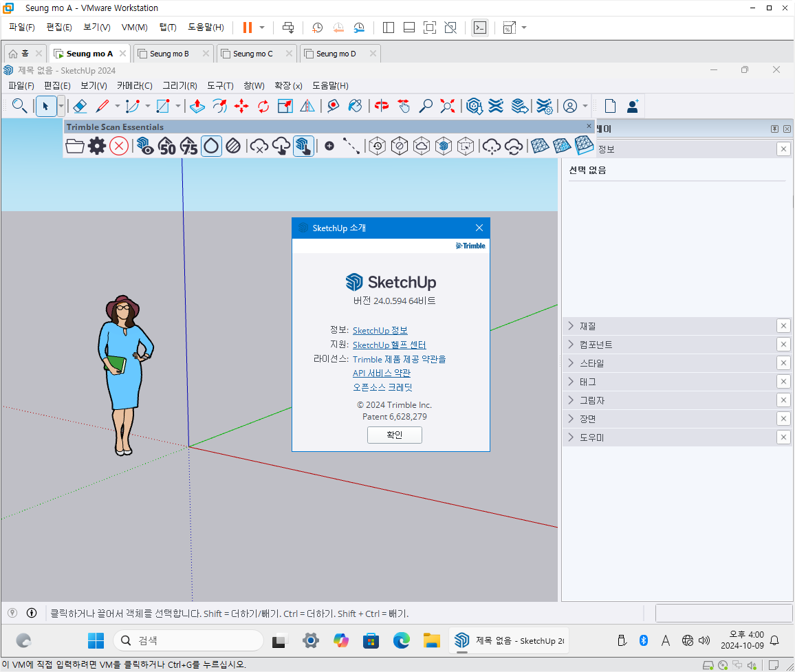Click 확인 button in About dialog
The height and width of the screenshot is (672, 795).
(395, 435)
